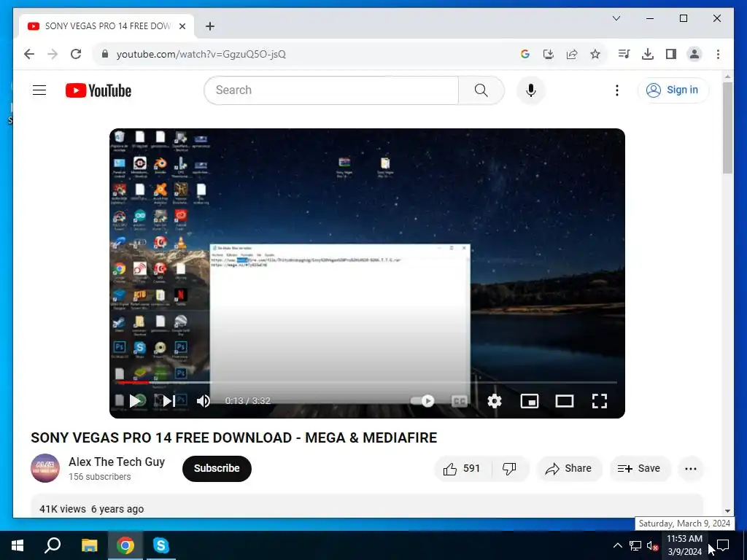Open Chrome three-dot menu
This screenshot has height=560, width=747.
(x=718, y=54)
